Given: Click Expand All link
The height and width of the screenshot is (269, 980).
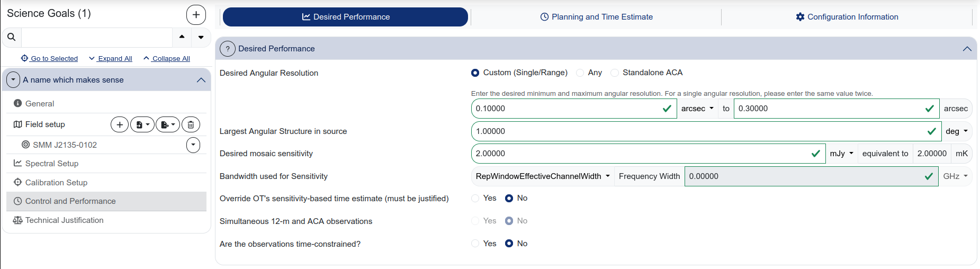Looking at the screenshot, I should (111, 59).
